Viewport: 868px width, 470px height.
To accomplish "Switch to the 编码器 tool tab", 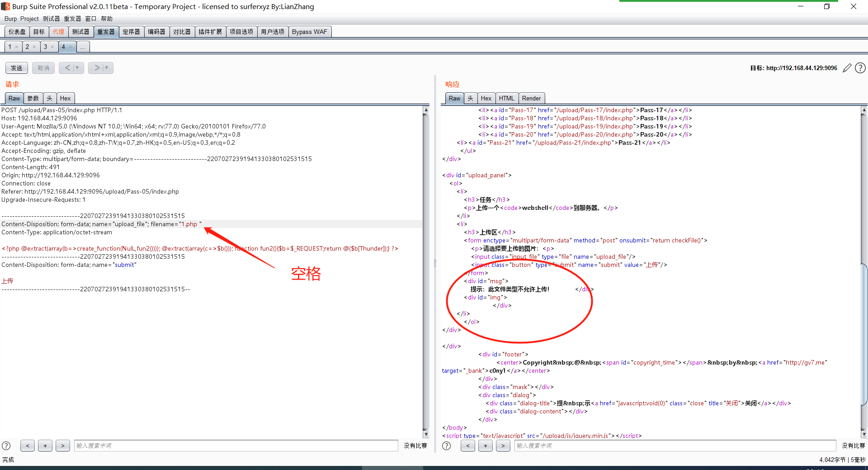I will 157,32.
